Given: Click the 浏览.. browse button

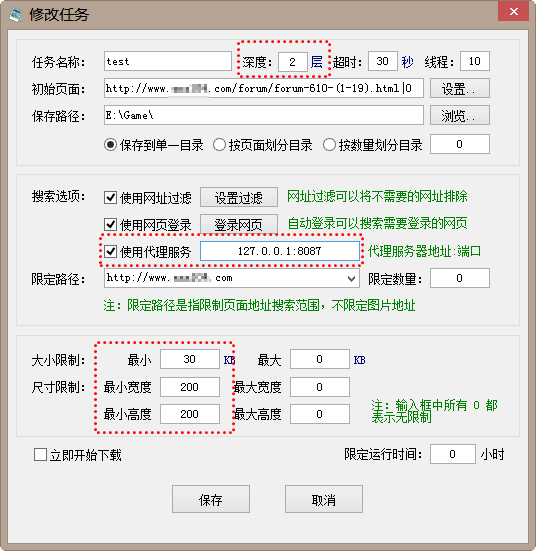Looking at the screenshot, I should point(460,115).
